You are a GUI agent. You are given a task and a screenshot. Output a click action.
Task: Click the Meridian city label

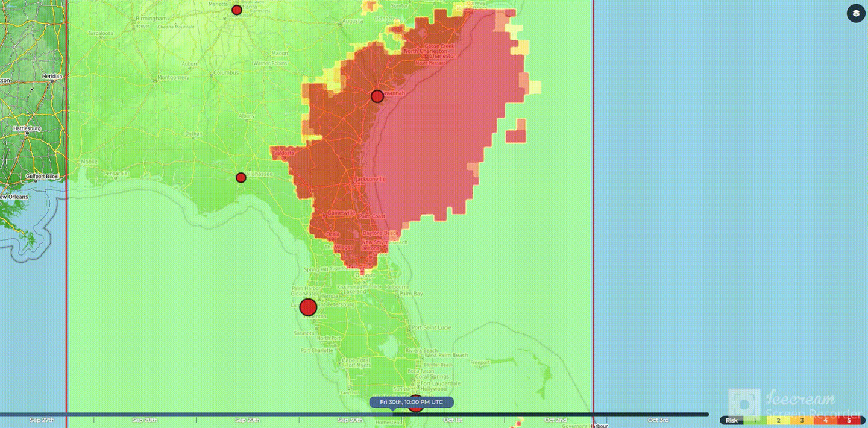tap(52, 77)
